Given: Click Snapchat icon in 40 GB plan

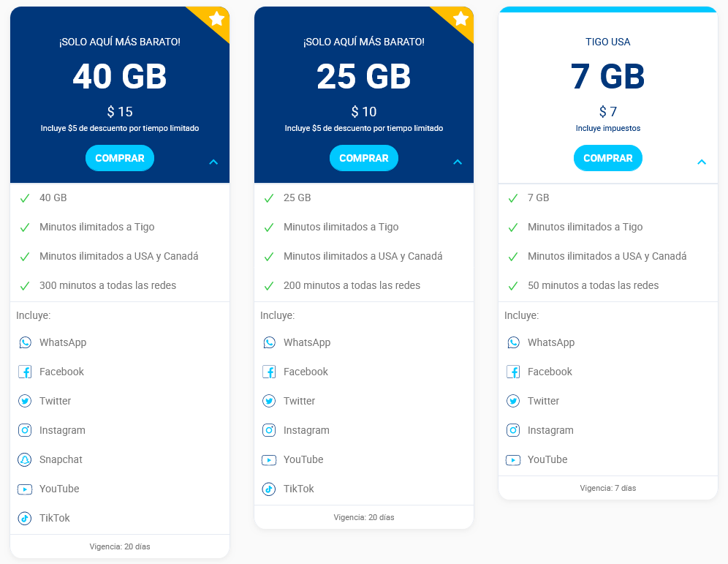Looking at the screenshot, I should point(25,459).
